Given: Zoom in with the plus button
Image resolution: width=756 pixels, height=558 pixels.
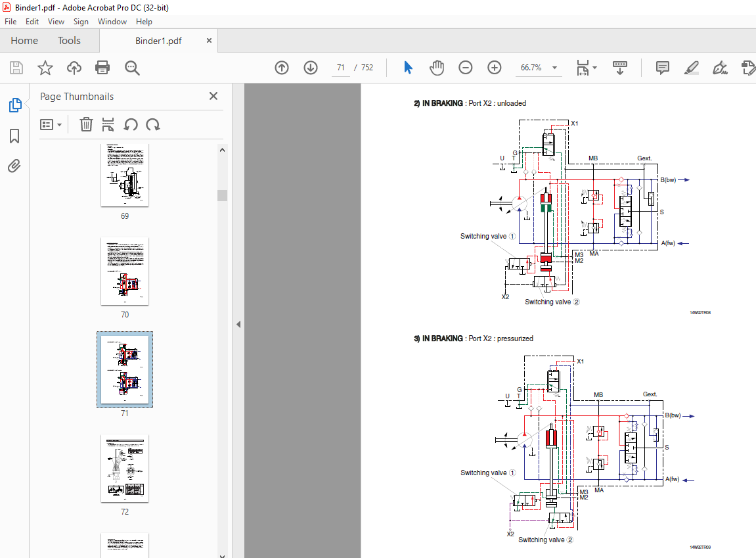Looking at the screenshot, I should (494, 68).
